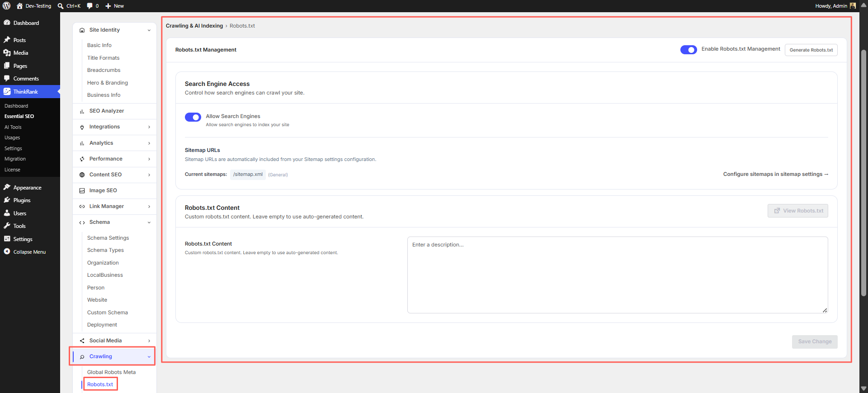Image resolution: width=868 pixels, height=393 pixels.
Task: Click the Tools wrench icon
Action: tap(7, 226)
